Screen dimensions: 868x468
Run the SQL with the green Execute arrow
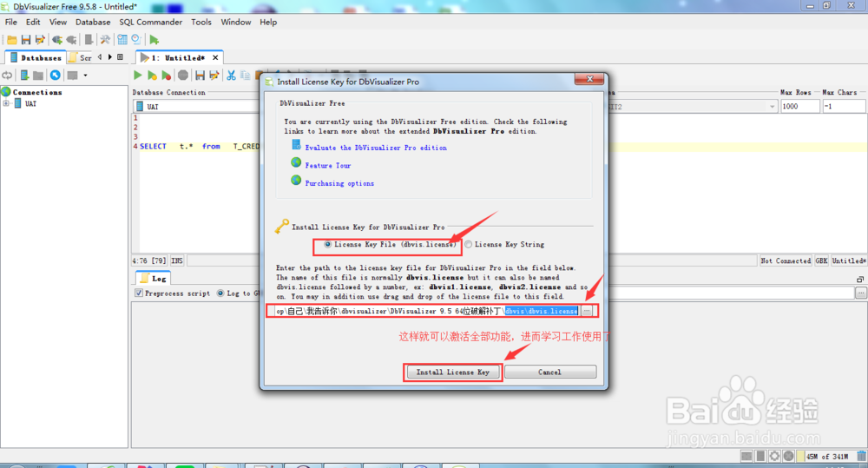point(138,76)
